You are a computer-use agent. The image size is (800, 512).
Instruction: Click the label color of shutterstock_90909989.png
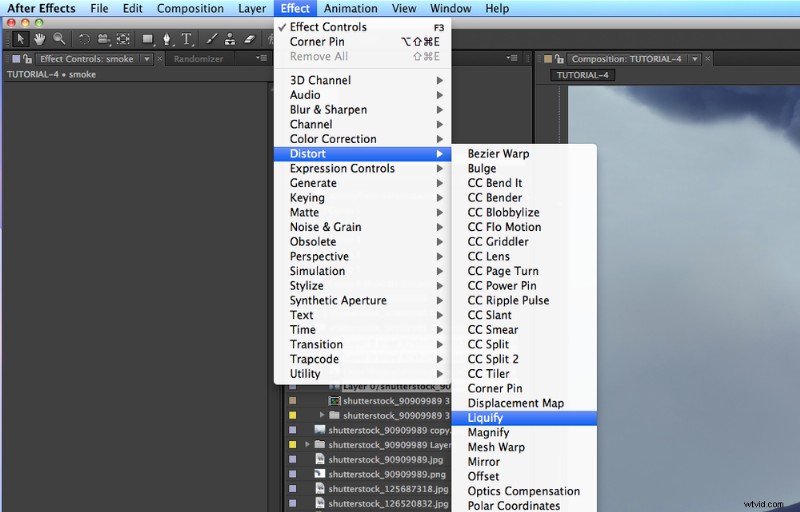pyautogui.click(x=292, y=474)
